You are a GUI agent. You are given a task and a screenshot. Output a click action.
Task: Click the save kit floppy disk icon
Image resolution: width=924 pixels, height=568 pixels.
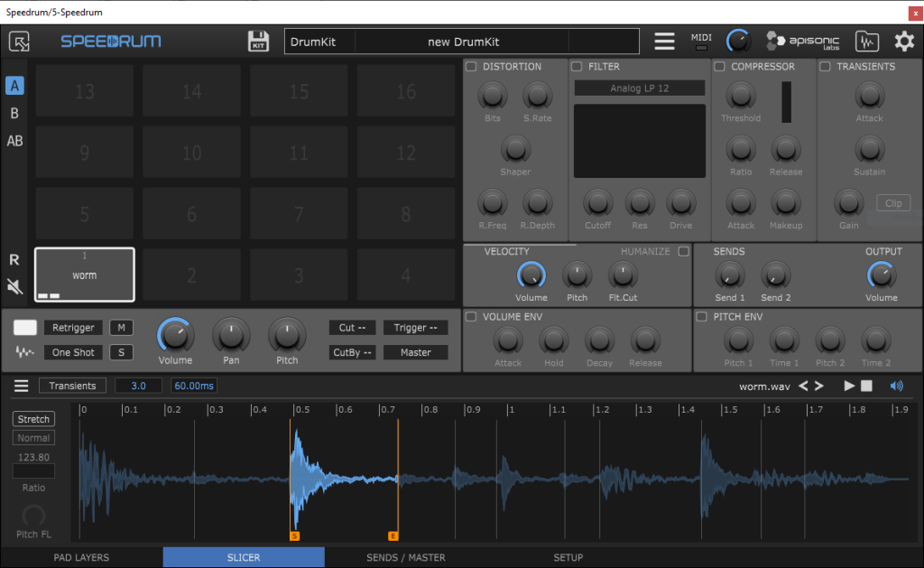(259, 42)
